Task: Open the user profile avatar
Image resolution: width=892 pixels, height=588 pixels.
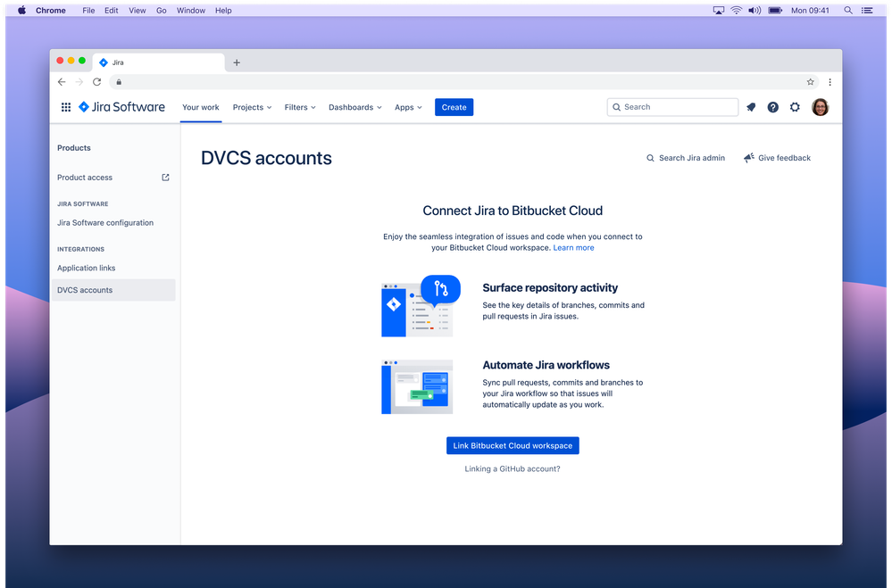Action: click(820, 107)
